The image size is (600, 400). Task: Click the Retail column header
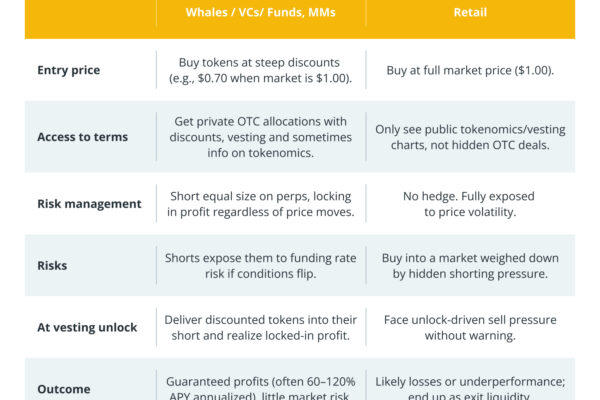pyautogui.click(x=469, y=13)
